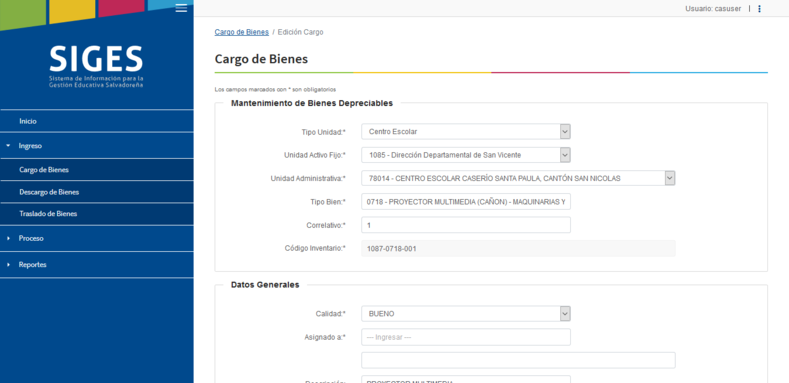Image resolution: width=789 pixels, height=383 pixels.
Task: Click the Asignado a input field
Action: 466,337
